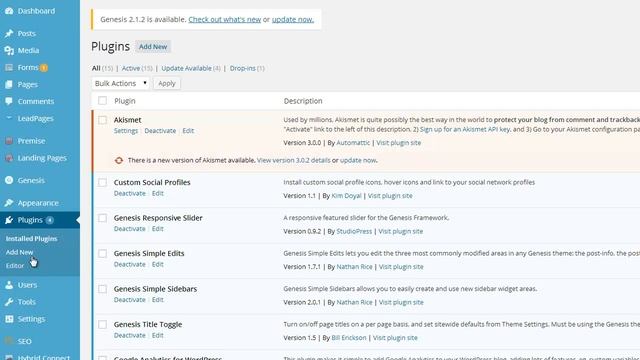640x360 pixels.
Task: Click Akismet 'update now' link
Action: coord(358,160)
